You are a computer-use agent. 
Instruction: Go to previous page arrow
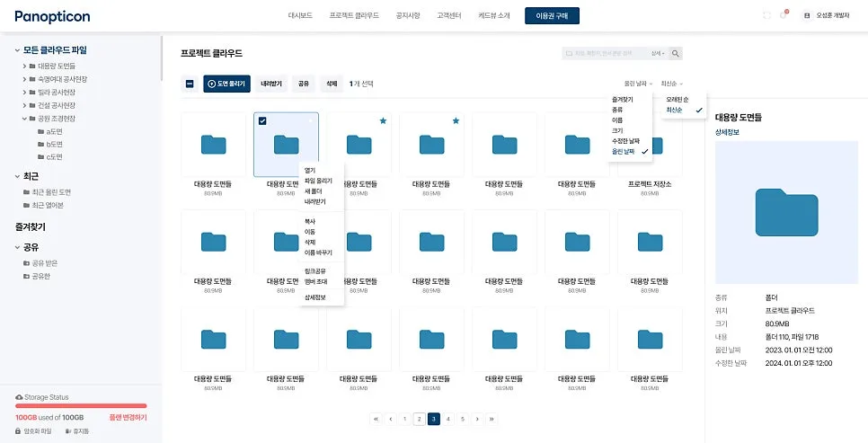tap(391, 420)
